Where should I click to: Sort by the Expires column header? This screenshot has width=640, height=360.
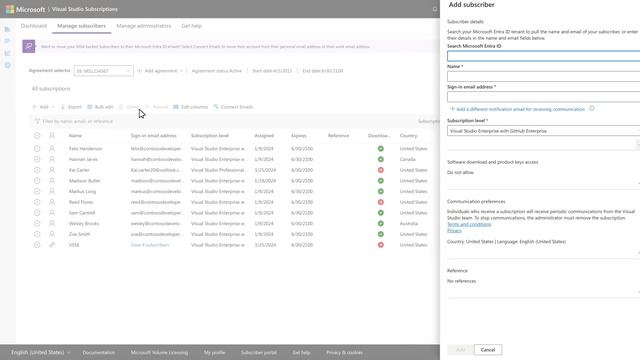[299, 136]
